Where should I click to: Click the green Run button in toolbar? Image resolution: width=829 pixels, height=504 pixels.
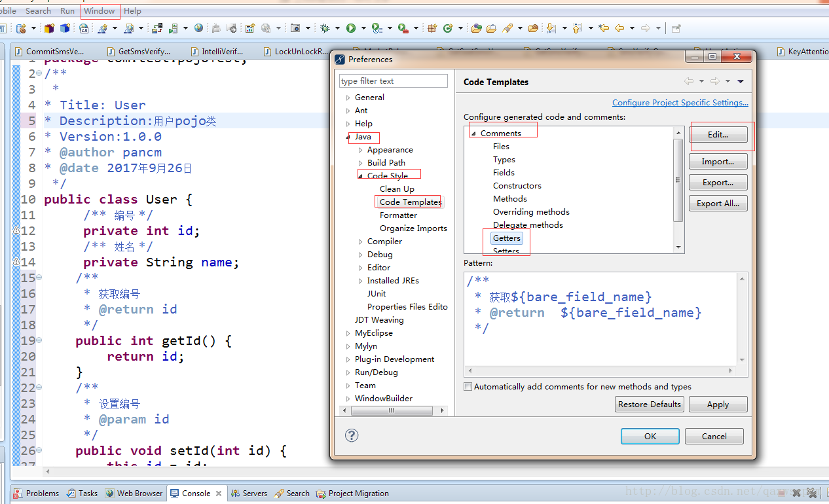pyautogui.click(x=351, y=28)
